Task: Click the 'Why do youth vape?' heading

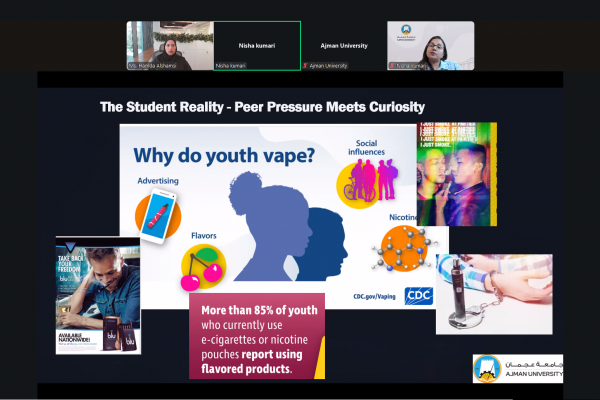Action: (224, 156)
